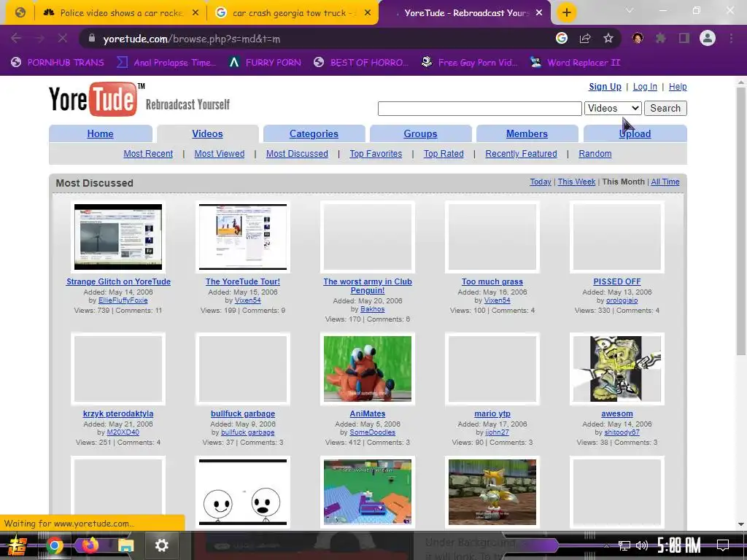Share this page using the share icon
Image resolution: width=747 pixels, height=560 pixels.
click(585, 38)
